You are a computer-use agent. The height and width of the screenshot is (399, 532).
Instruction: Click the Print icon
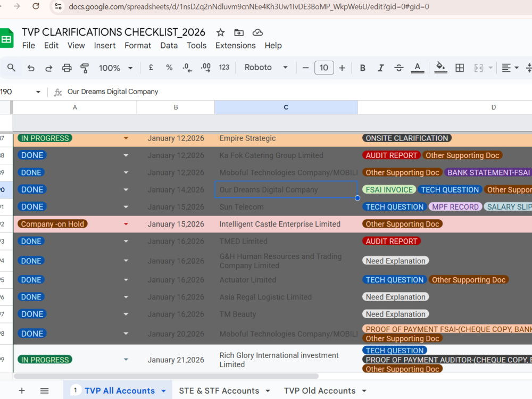click(x=67, y=68)
